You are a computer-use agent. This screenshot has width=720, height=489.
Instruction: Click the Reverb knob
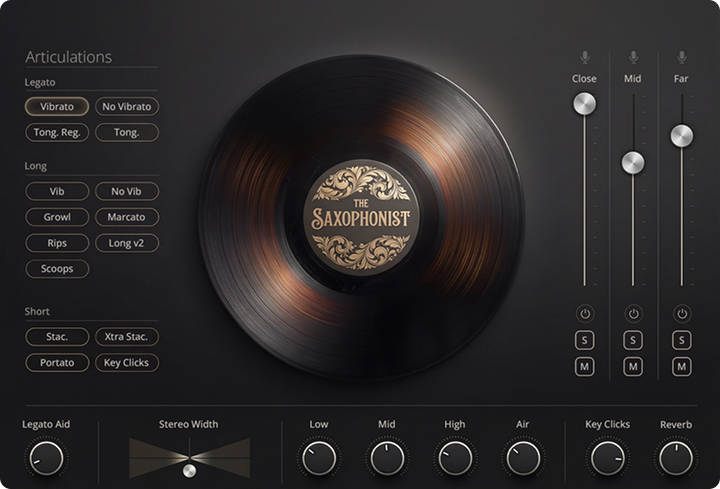(676, 458)
